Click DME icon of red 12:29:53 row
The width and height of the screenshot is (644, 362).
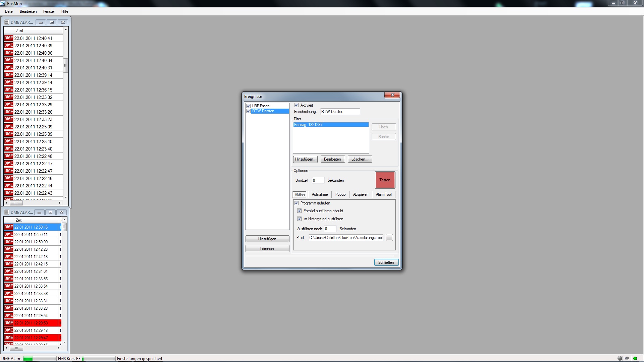pyautogui.click(x=8, y=323)
